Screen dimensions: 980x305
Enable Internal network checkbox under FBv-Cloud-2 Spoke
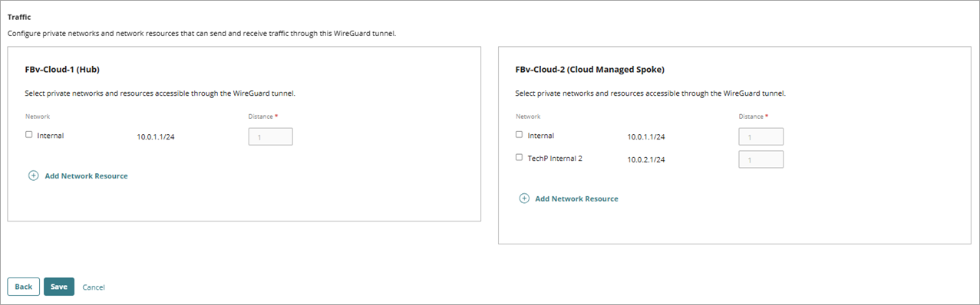click(x=519, y=135)
